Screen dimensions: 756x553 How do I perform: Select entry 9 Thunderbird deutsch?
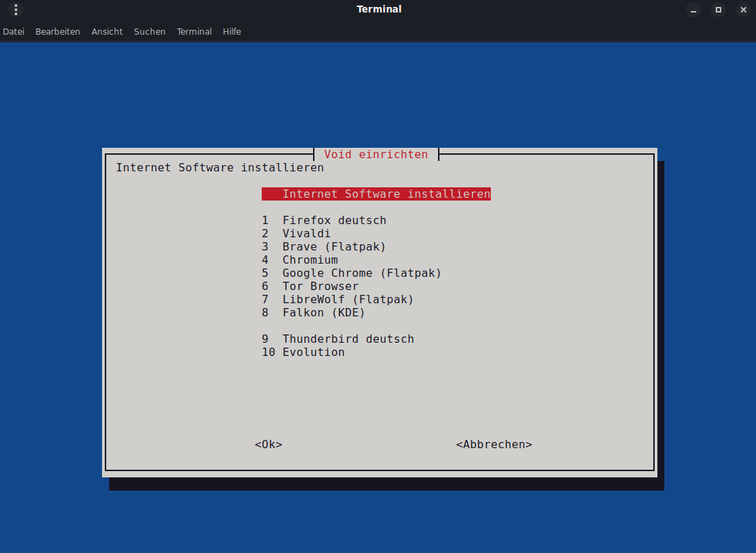pos(337,339)
